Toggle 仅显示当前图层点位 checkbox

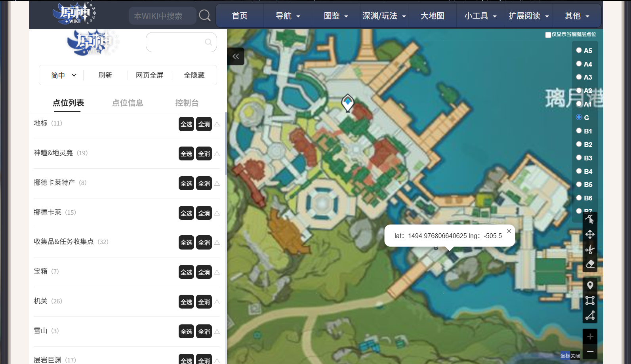coord(548,35)
